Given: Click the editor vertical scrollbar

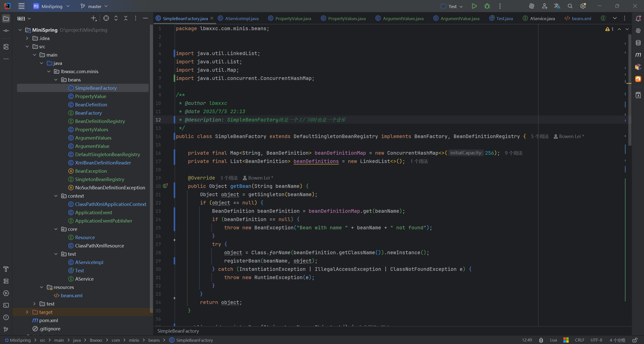Looking at the screenshot, I should click(630, 90).
